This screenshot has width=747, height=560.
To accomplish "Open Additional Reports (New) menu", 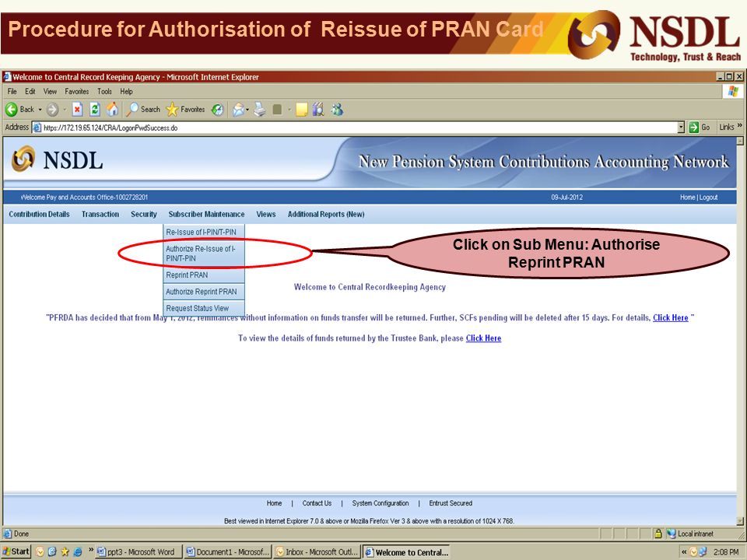I will tap(326, 215).
